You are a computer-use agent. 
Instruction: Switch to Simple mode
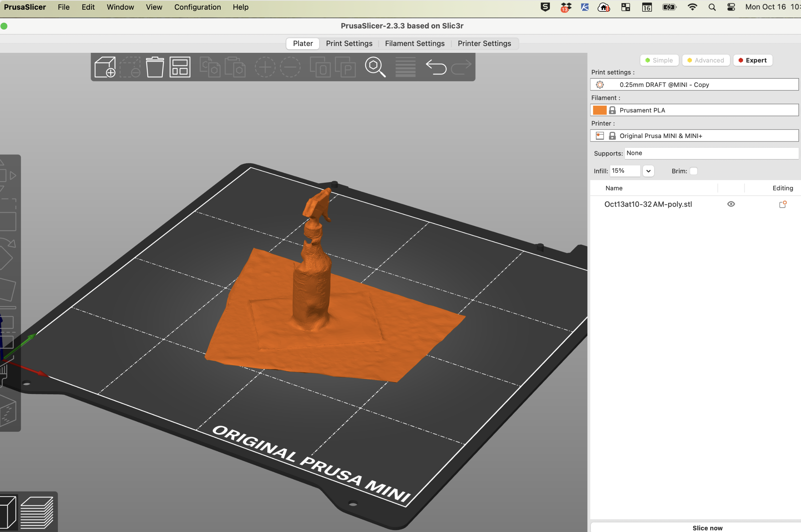click(659, 60)
